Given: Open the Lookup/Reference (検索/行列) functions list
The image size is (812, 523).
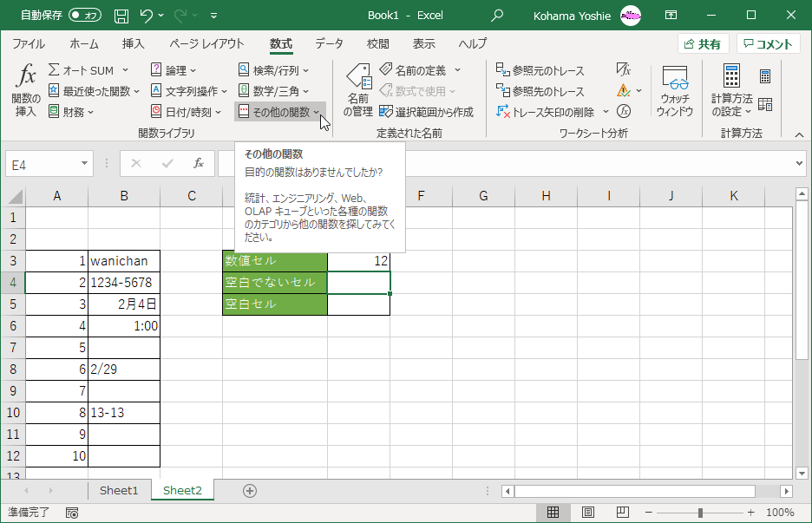Looking at the screenshot, I should click(274, 70).
